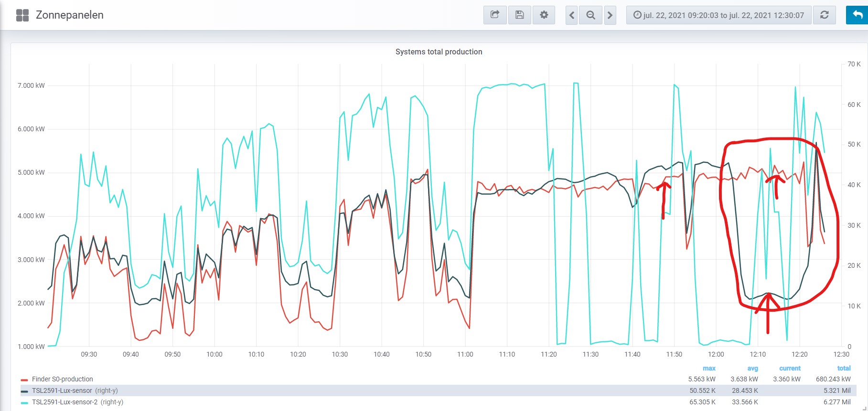Shift time range forward
Screen dimensions: 868x411
610,15
